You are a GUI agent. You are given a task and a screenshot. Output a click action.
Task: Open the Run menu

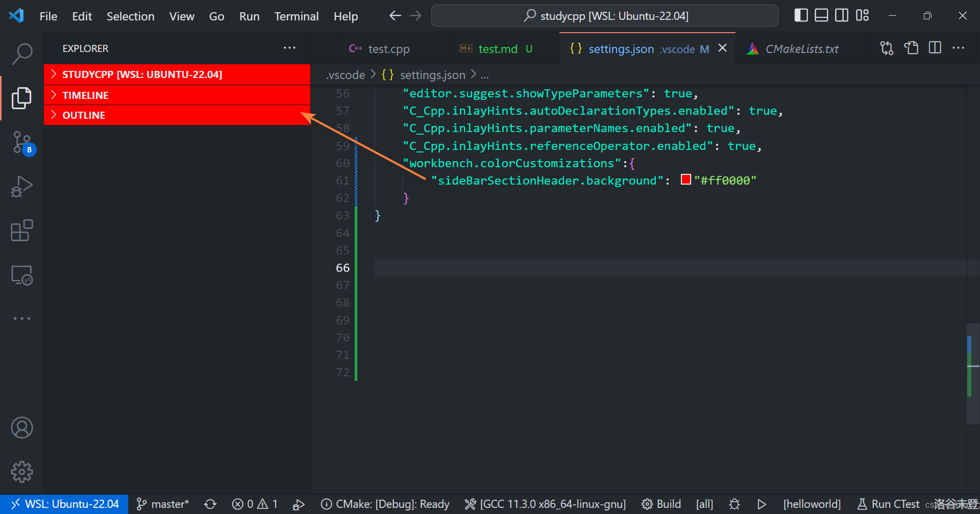(249, 16)
